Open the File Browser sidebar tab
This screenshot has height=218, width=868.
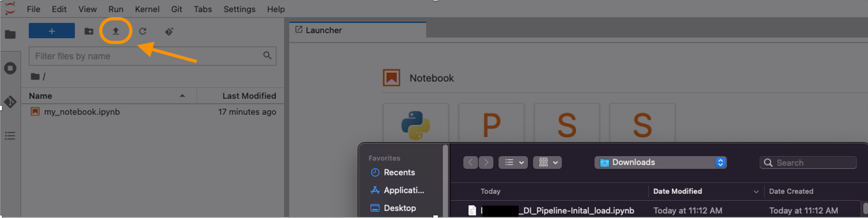coord(10,34)
